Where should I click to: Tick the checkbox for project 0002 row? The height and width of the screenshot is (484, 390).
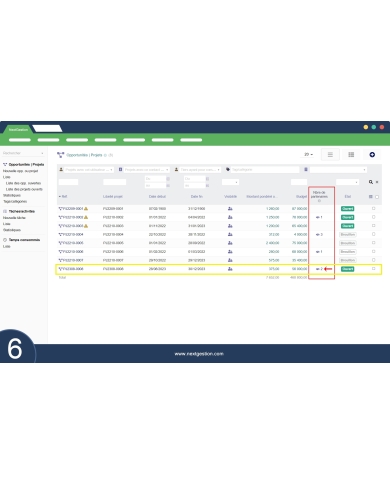coord(373,217)
